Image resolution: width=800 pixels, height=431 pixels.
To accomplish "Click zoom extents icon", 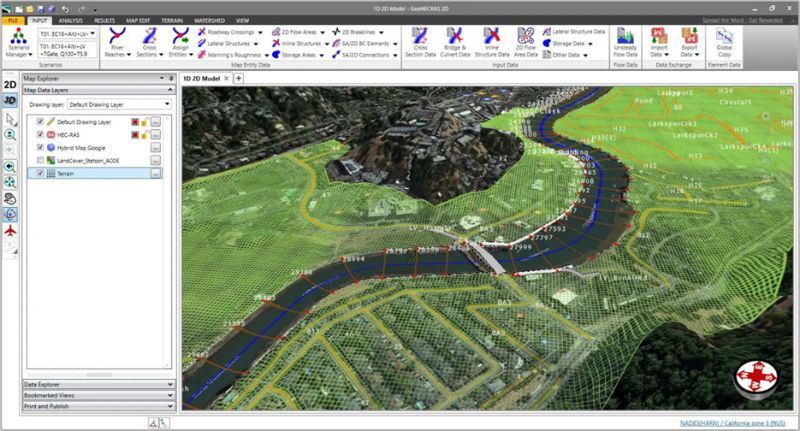I will 10,183.
